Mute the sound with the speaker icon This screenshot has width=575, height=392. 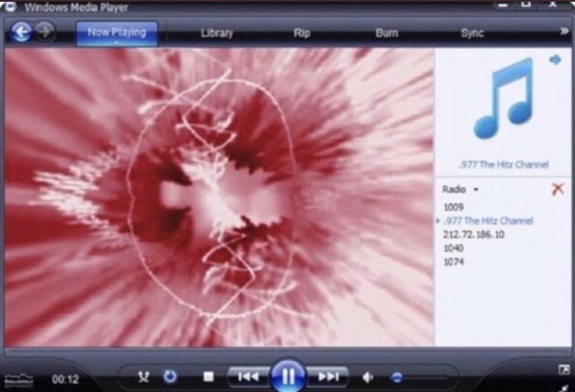click(368, 378)
